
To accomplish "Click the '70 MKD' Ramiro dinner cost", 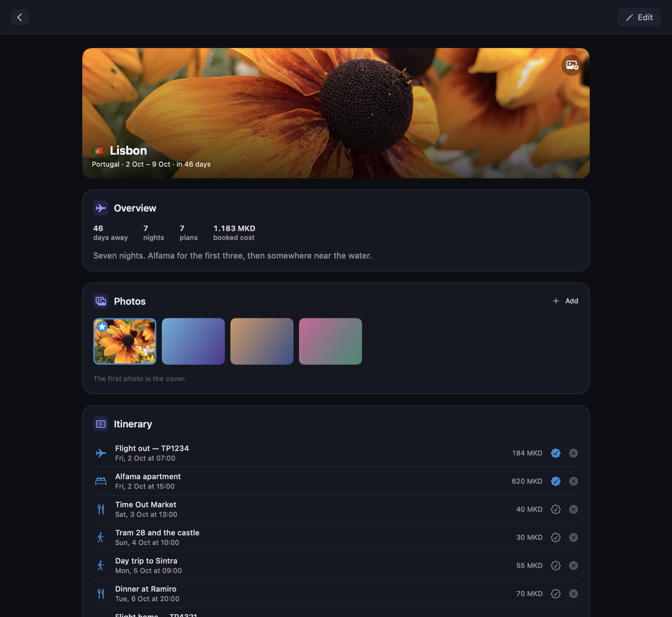I will click(x=529, y=593).
